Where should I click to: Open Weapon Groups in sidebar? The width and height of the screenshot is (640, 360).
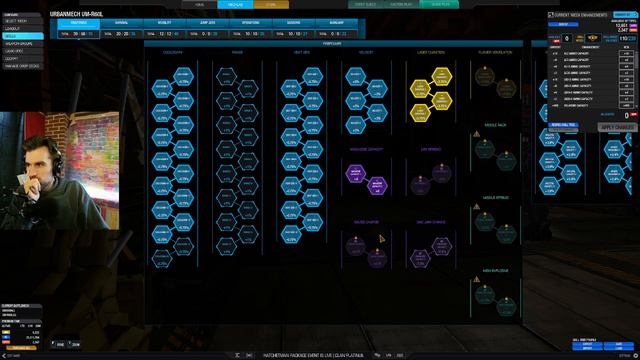tap(22, 44)
